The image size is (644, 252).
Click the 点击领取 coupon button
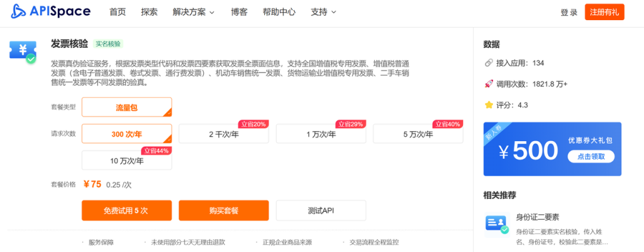(591, 156)
